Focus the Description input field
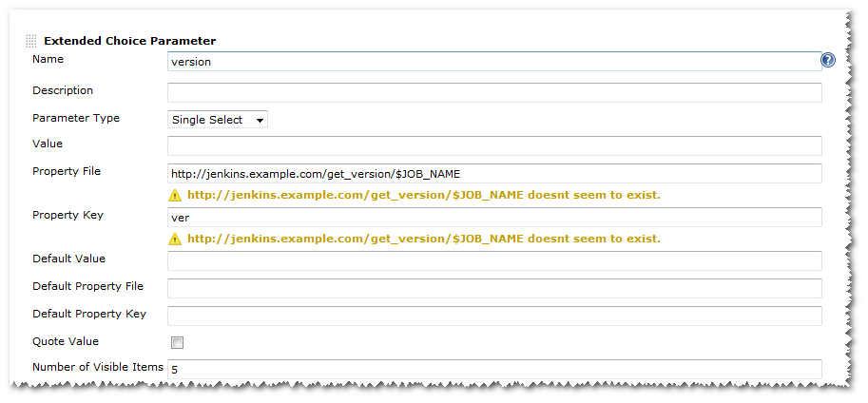Viewport: 868px width, 403px height. (493, 92)
